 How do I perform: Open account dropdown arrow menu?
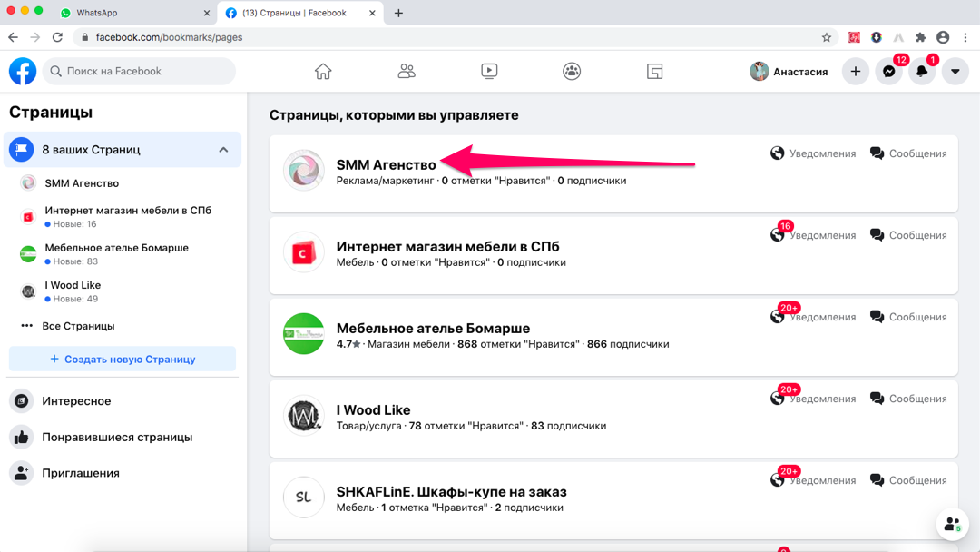[x=955, y=71]
